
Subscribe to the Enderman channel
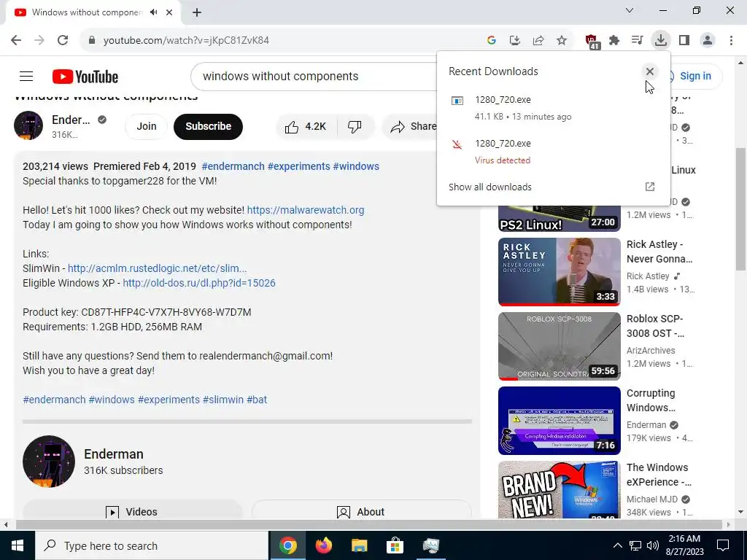tap(208, 126)
